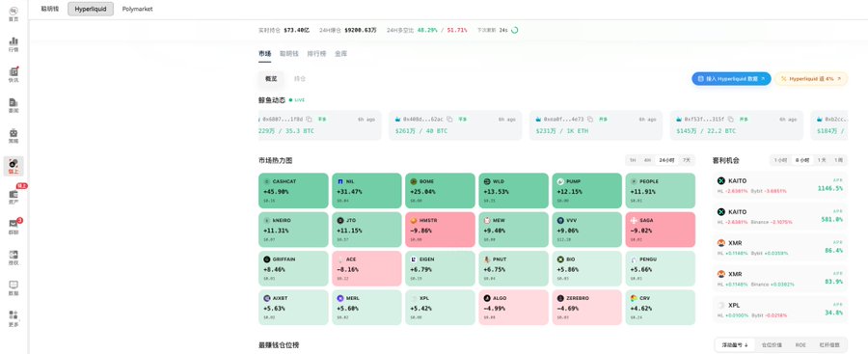Open the 聪明钱 sub-tab under stats
The width and height of the screenshot is (868, 354).
(x=289, y=54)
